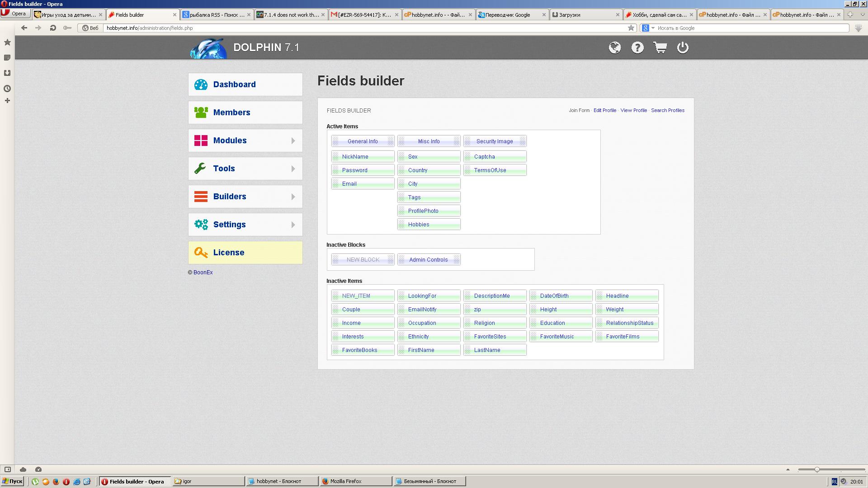Click the License key icon
The width and height of the screenshot is (868, 488).
pos(201,253)
